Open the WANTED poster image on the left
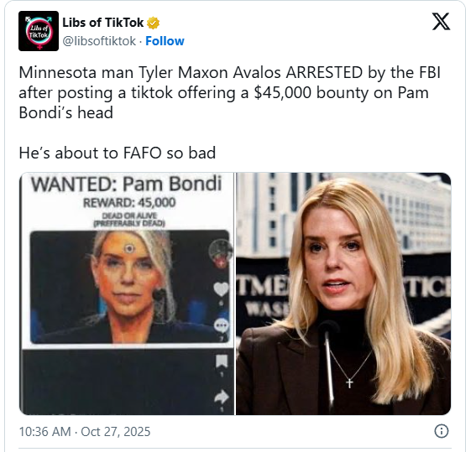 click(x=127, y=294)
